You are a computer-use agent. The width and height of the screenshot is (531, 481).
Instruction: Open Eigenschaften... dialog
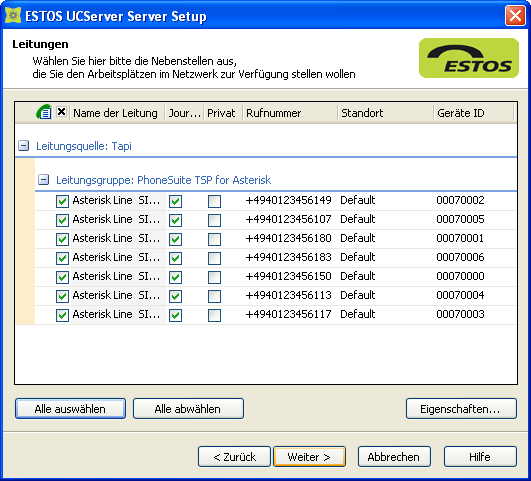(461, 409)
